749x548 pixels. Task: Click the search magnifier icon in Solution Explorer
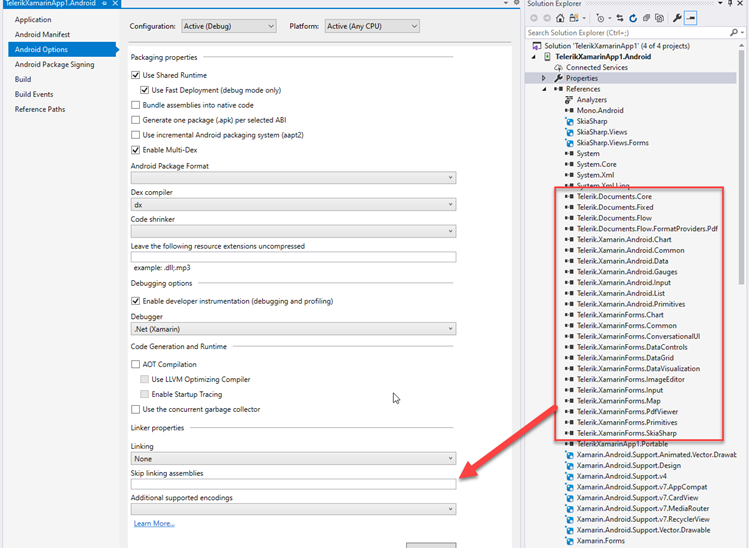pos(734,32)
